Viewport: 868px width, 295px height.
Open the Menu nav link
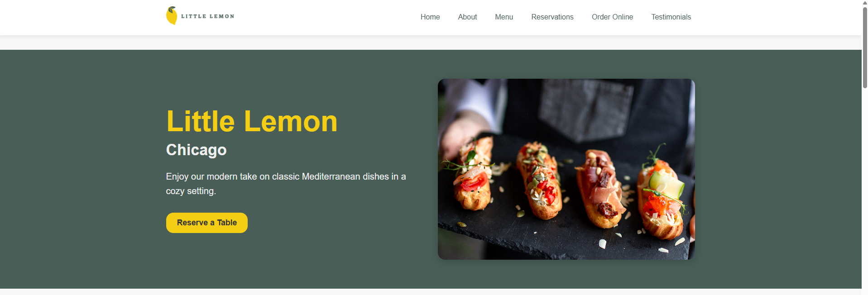pyautogui.click(x=504, y=17)
